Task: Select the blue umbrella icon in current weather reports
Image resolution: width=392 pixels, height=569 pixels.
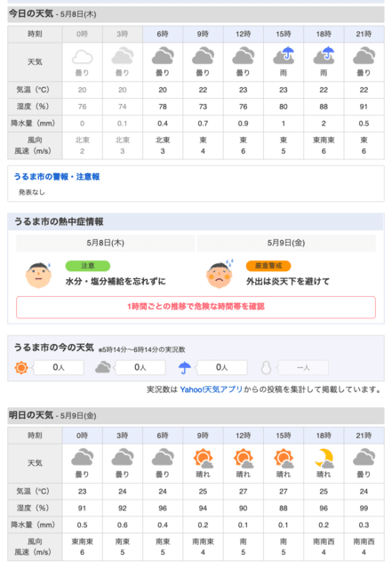Action: tap(185, 367)
